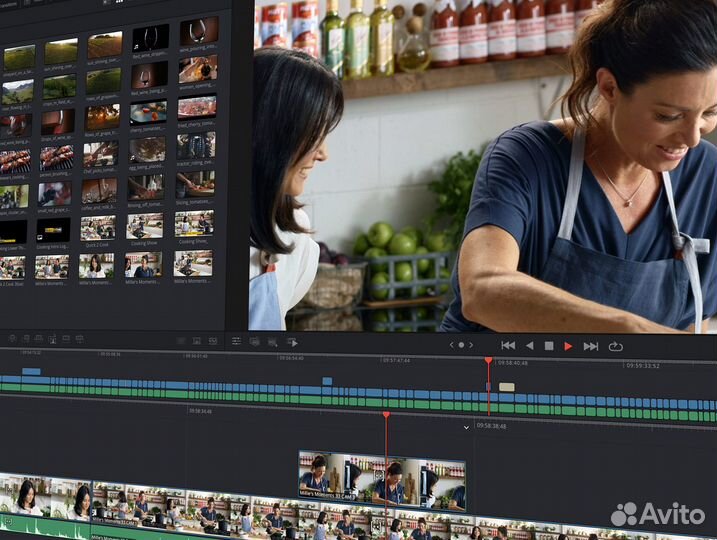Viewport: 717px width, 540px height.
Task: Select the Quick 2 Cook clip thumbnail
Action: point(98,227)
